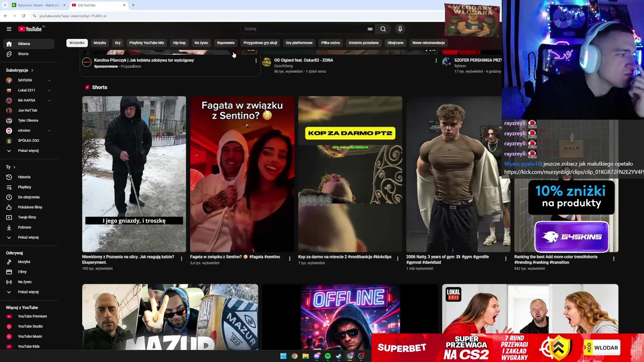This screenshot has width=644, height=362.
Task: Play the KOP ZA DARMO PT2 short
Action: pos(350,174)
